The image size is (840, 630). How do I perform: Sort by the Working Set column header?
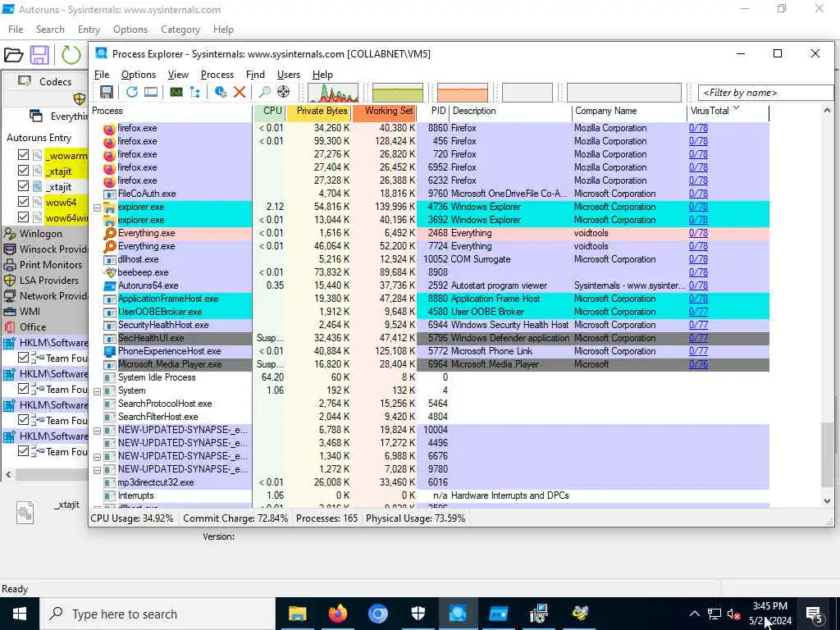click(x=385, y=112)
